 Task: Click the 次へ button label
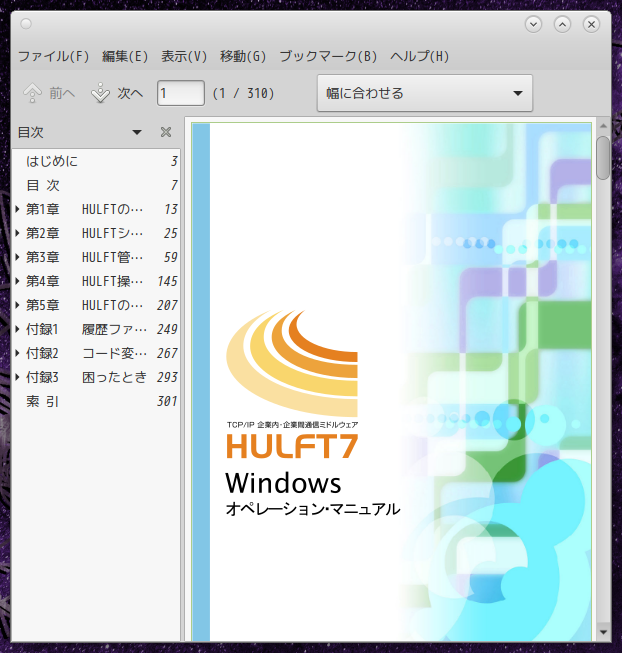click(130, 93)
